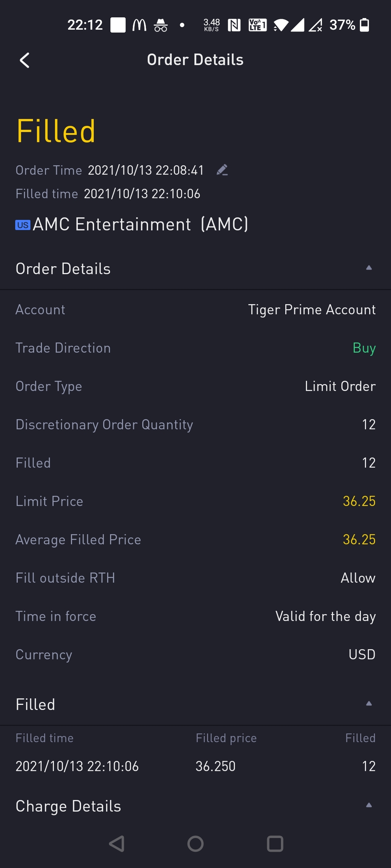Tap Android recent apps square
This screenshot has height=868, width=391.
coord(275,844)
